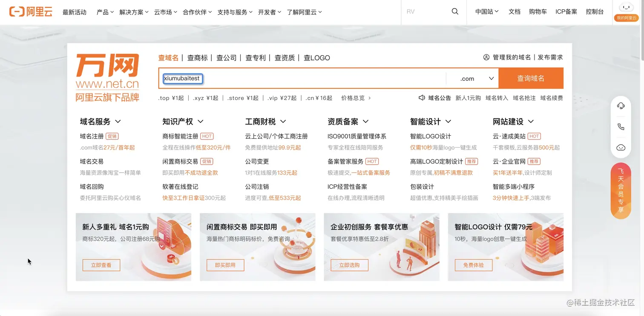Open 域名续费 link
Viewport: 644px width, 316px height.
pyautogui.click(x=552, y=98)
